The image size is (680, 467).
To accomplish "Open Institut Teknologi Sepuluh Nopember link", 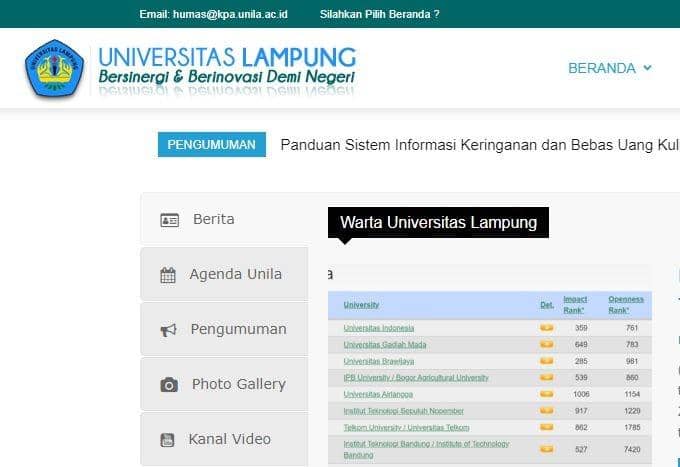I will (403, 411).
